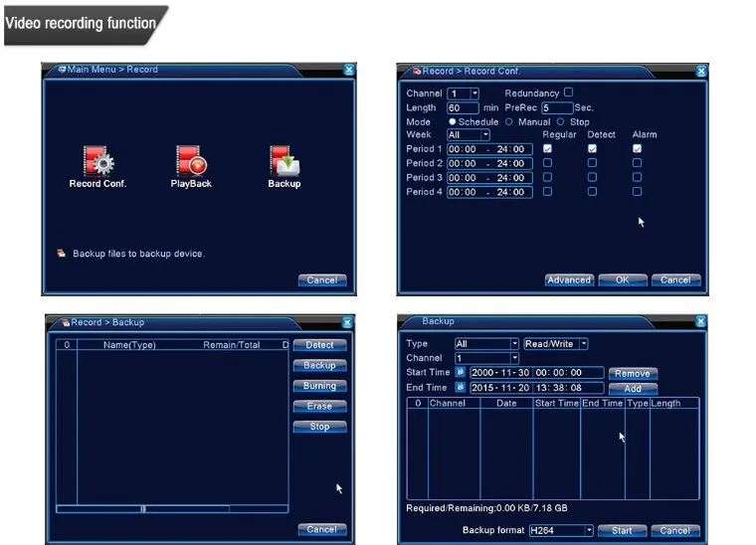This screenshot has height=545, width=756.
Task: Click the Name(Type) column header
Action: tap(129, 345)
